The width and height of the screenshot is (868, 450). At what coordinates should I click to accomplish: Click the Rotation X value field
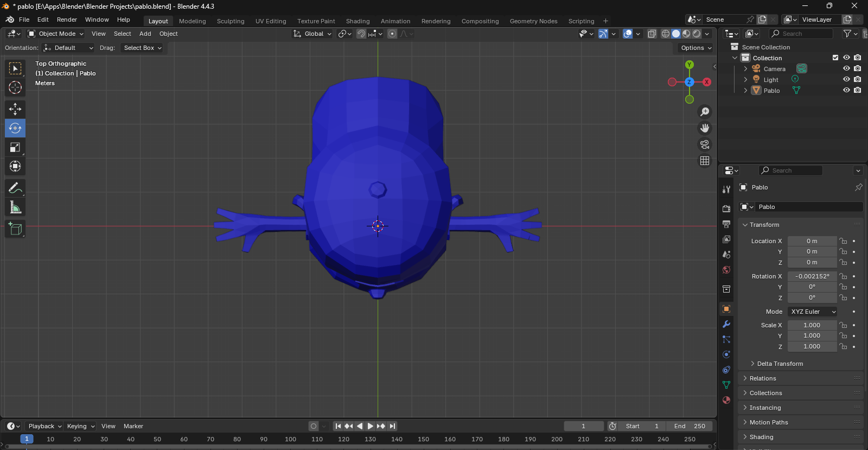point(812,276)
